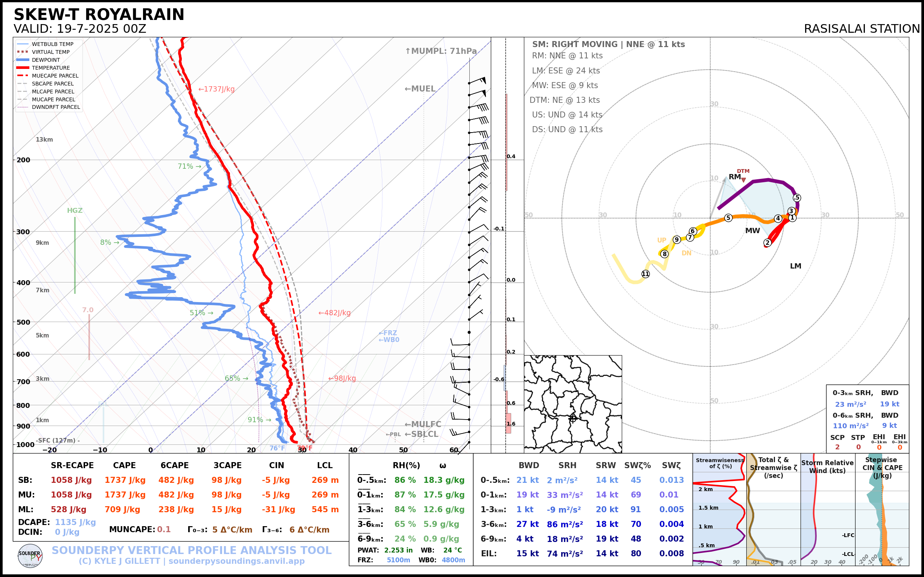Click the SKEW-T ROYALRAIN title
The width and height of the screenshot is (924, 577).
99,15
